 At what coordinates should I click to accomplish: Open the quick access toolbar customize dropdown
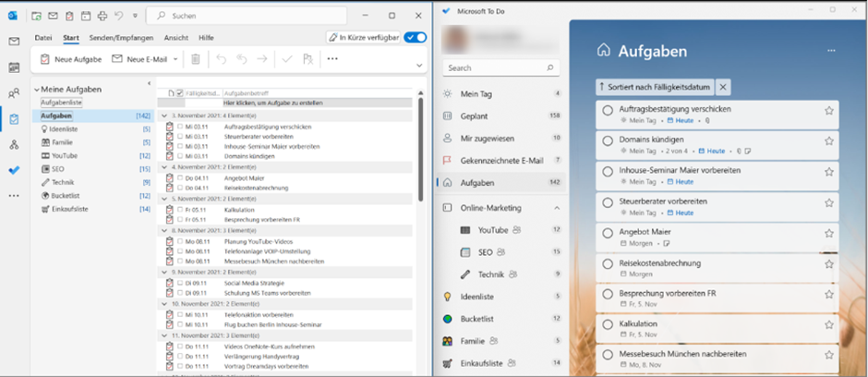(x=135, y=16)
